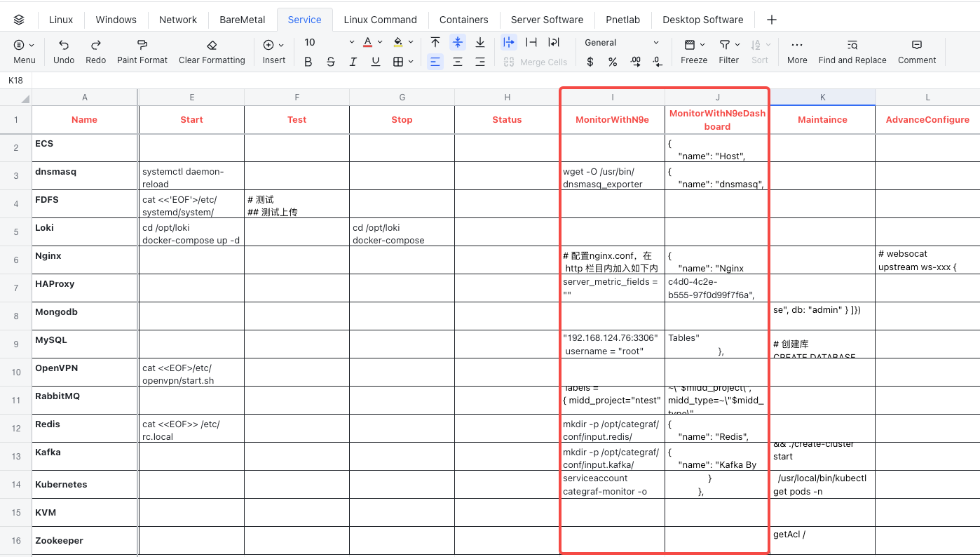Align cell content to top
The height and width of the screenshot is (557, 980).
click(x=435, y=43)
